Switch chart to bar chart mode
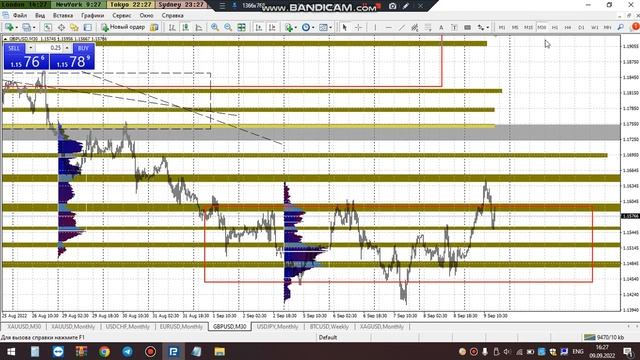The image size is (640, 360). coord(172,27)
